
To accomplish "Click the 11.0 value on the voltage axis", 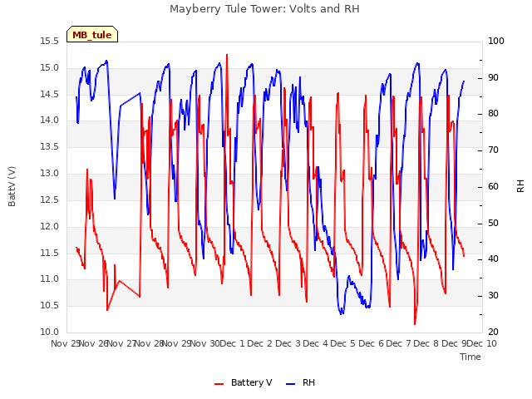I will click(50, 279).
